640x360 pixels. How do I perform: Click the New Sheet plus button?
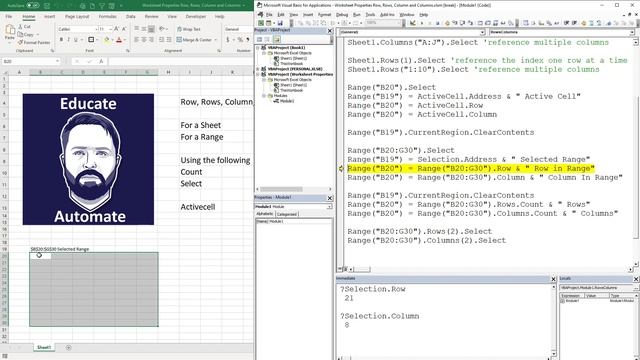click(69, 348)
